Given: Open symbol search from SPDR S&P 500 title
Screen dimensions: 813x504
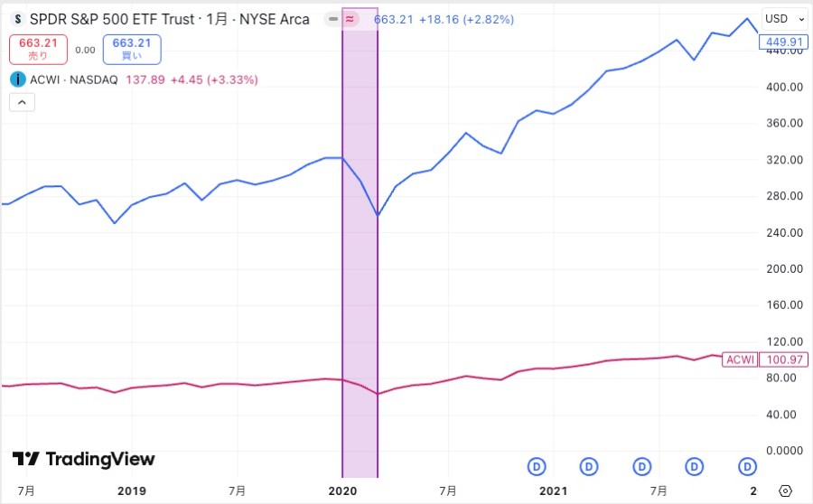Looking at the screenshot, I should (x=170, y=19).
